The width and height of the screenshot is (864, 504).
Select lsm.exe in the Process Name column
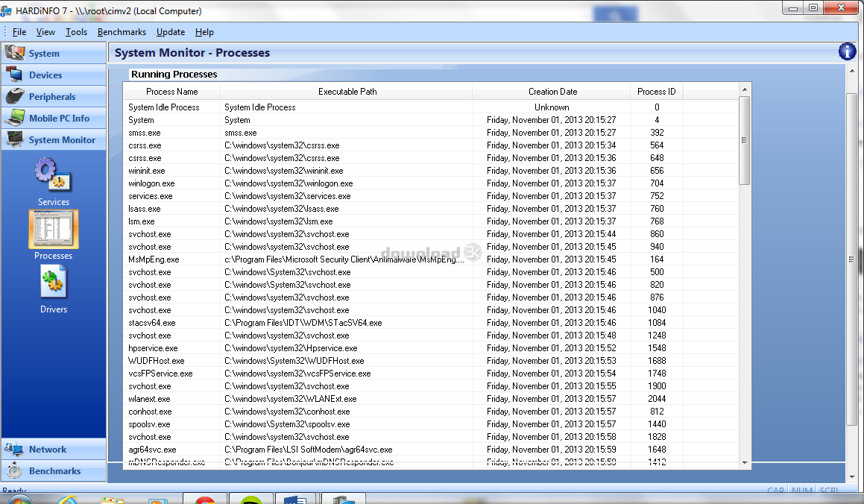pos(142,221)
